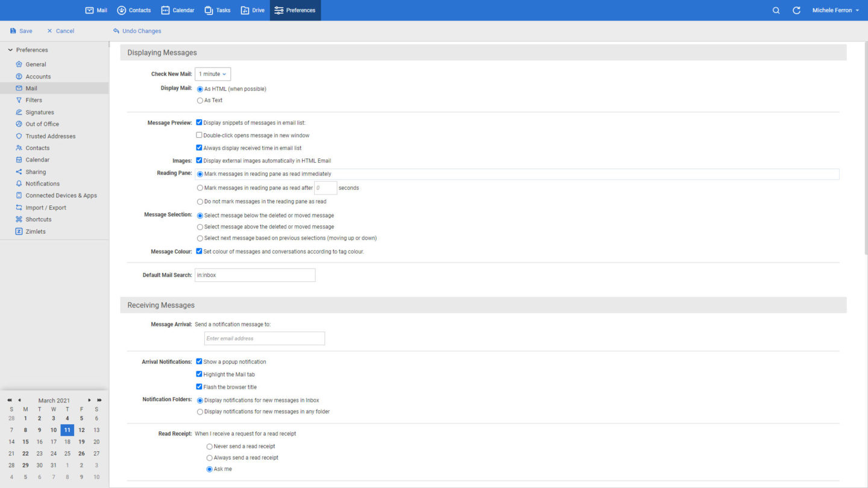868x488 pixels.
Task: Click the search icon in the top bar
Action: 776,10
